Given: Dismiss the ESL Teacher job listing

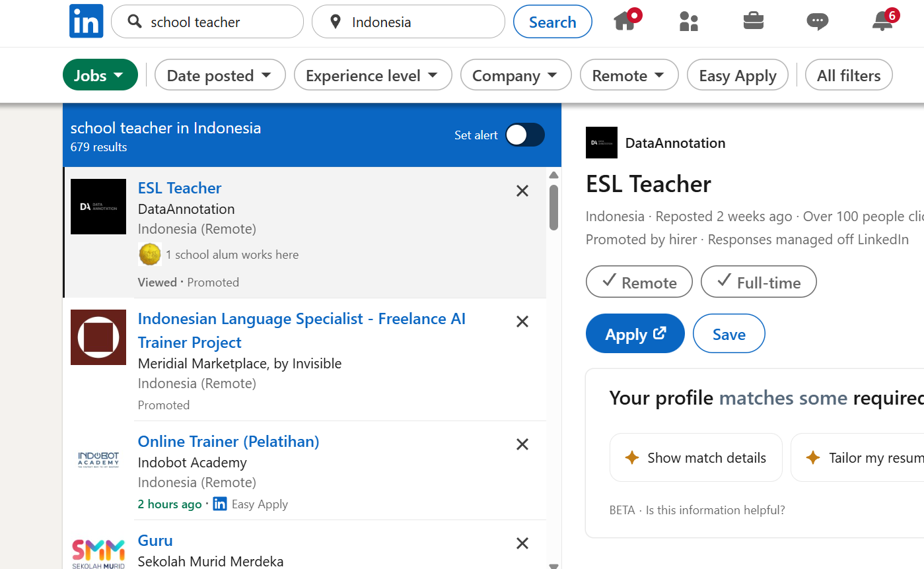Looking at the screenshot, I should pyautogui.click(x=522, y=191).
